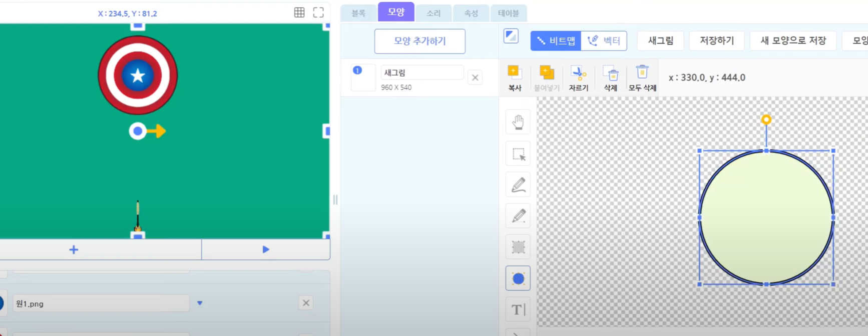Click the 모두 삭제 delete-all icon
Image resolution: width=868 pixels, height=336 pixels.
click(642, 78)
